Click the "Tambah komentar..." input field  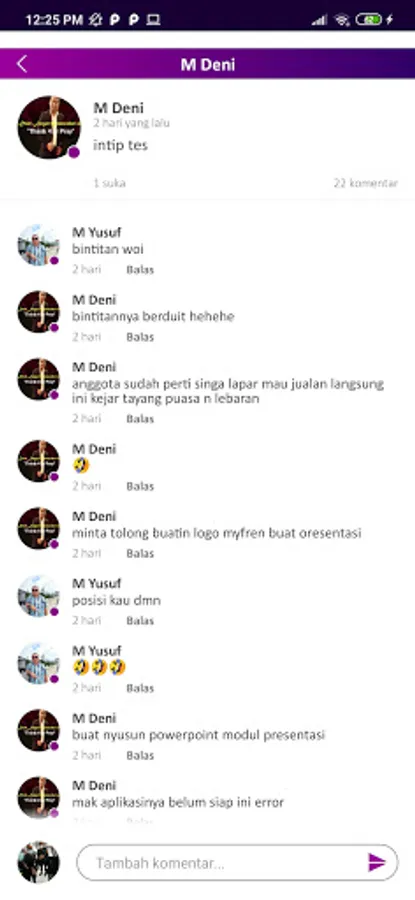tap(237, 862)
